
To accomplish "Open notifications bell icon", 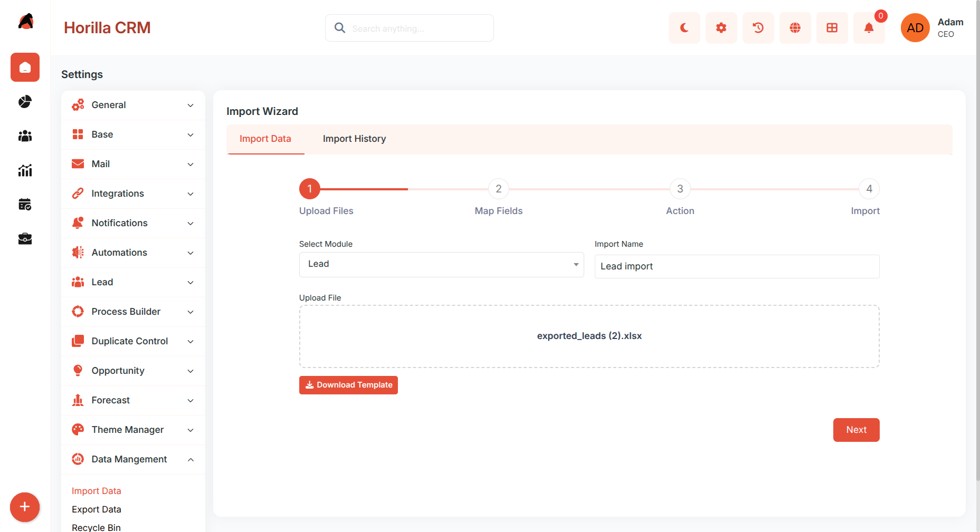I will point(869,28).
